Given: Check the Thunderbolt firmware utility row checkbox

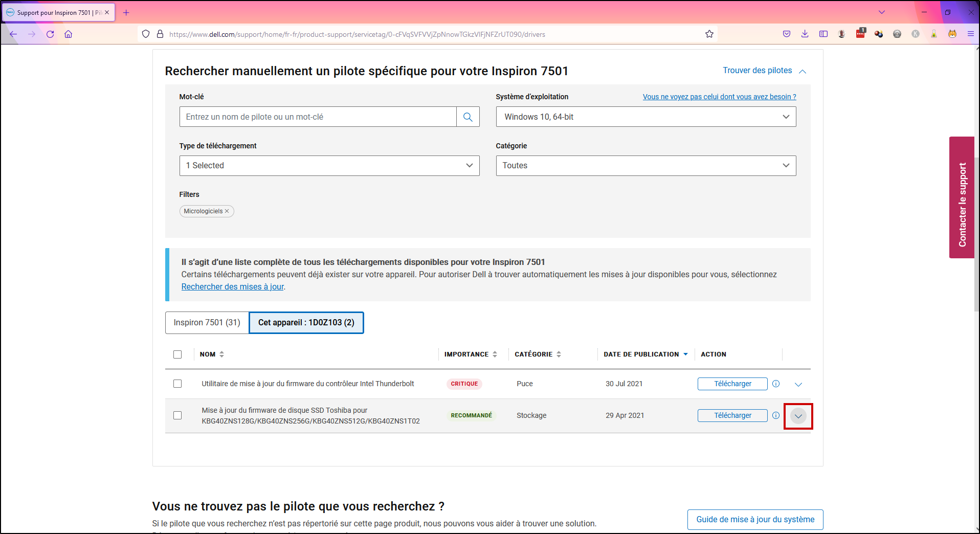Looking at the screenshot, I should pyautogui.click(x=177, y=384).
